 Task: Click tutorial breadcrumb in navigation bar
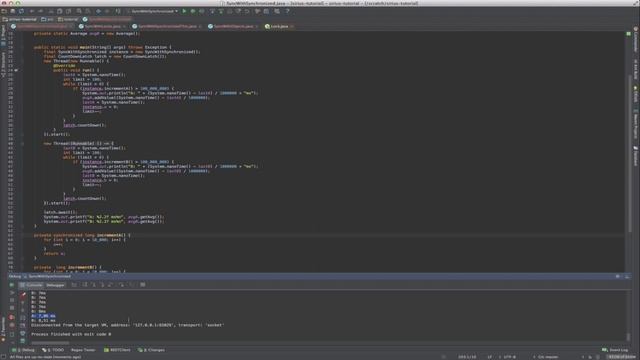[68, 19]
